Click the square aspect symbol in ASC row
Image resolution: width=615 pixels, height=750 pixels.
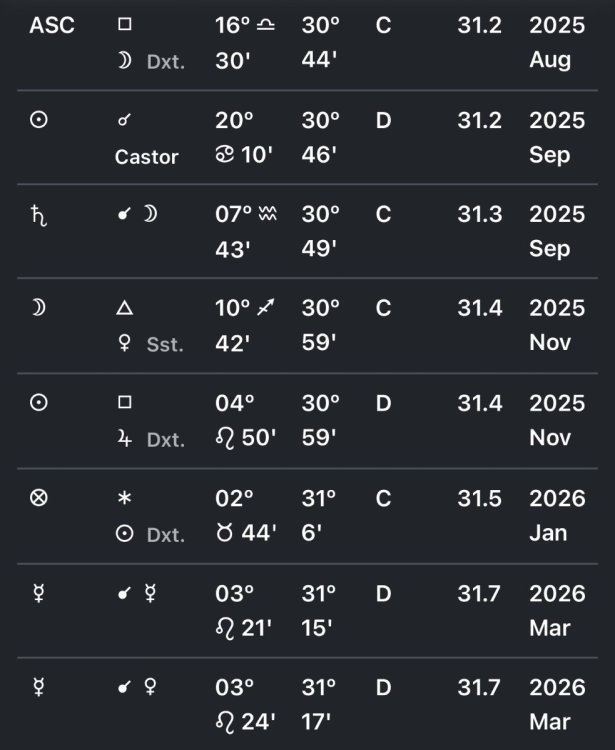(125, 26)
